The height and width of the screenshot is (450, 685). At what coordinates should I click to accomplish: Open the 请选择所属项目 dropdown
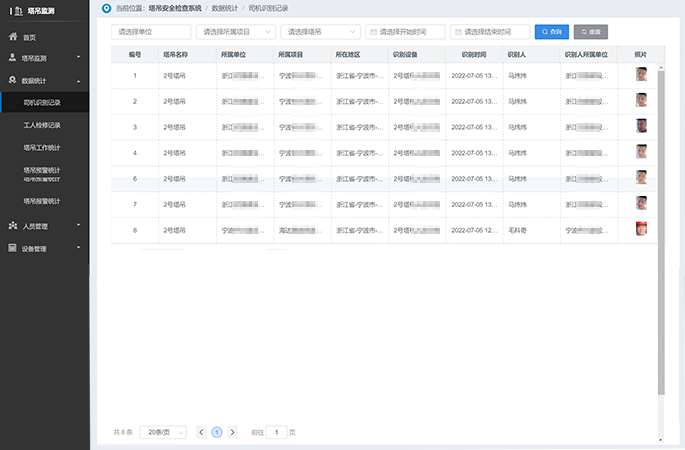(x=235, y=32)
